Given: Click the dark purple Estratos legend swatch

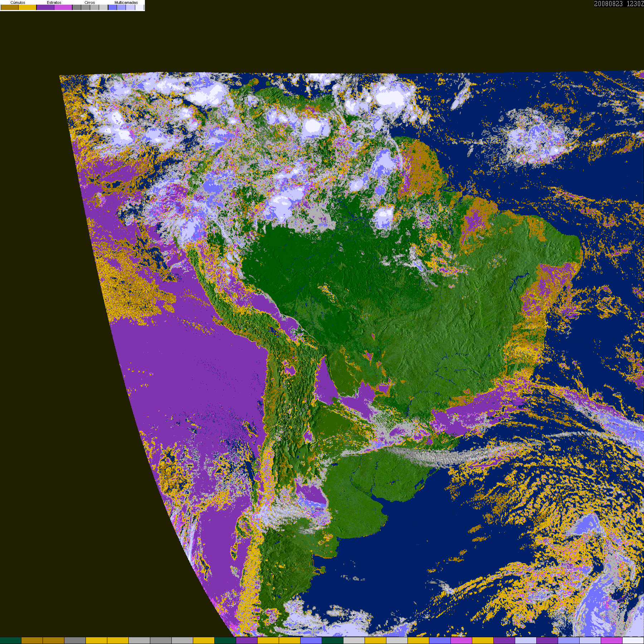Looking at the screenshot, I should click(45, 7).
